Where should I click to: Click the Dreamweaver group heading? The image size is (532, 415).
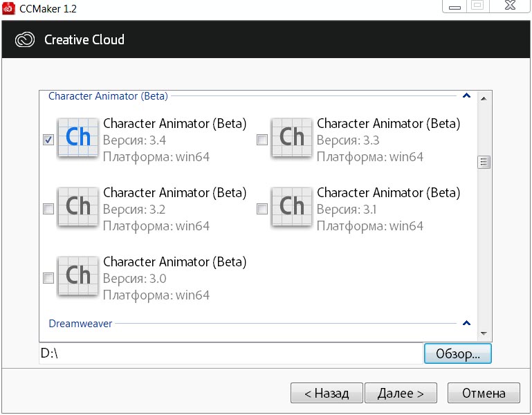(80, 324)
